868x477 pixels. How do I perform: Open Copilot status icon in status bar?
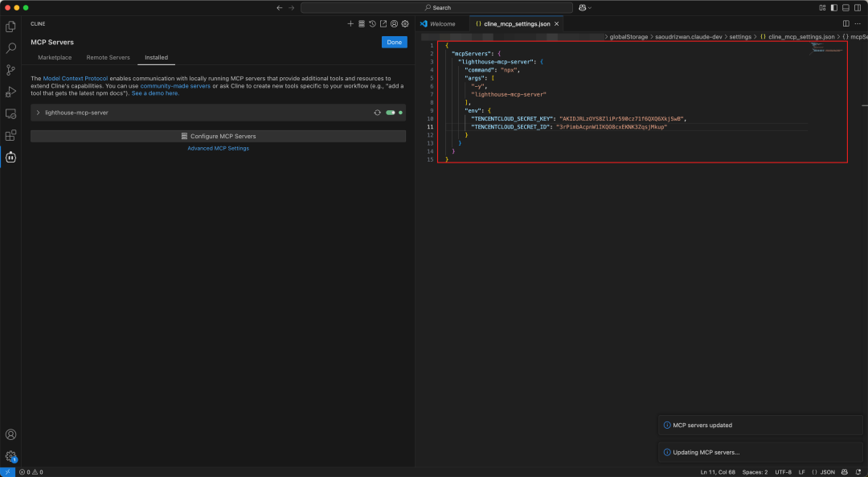click(844, 472)
